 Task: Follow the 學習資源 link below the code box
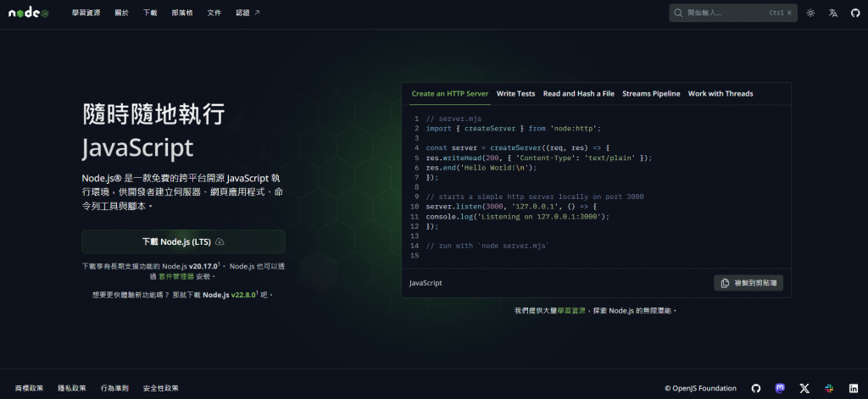pyautogui.click(x=570, y=311)
